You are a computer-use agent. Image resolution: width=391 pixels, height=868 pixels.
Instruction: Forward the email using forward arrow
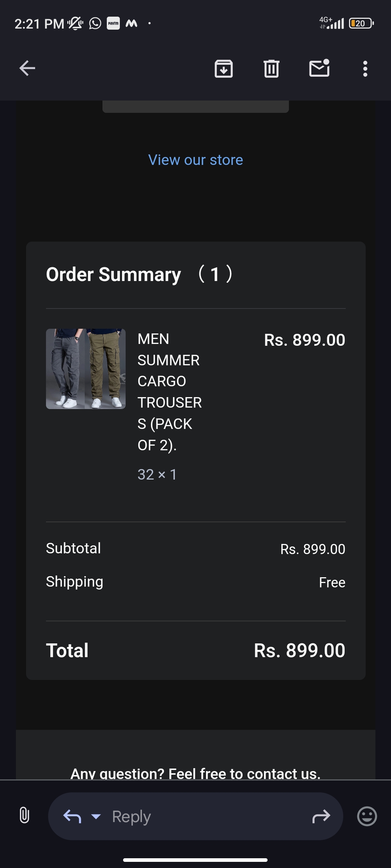321,816
